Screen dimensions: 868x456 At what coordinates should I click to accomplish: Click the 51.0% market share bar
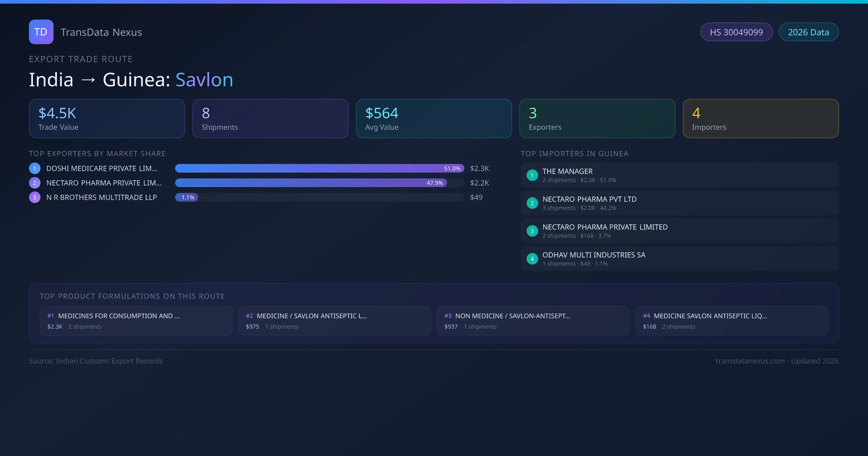tap(319, 168)
